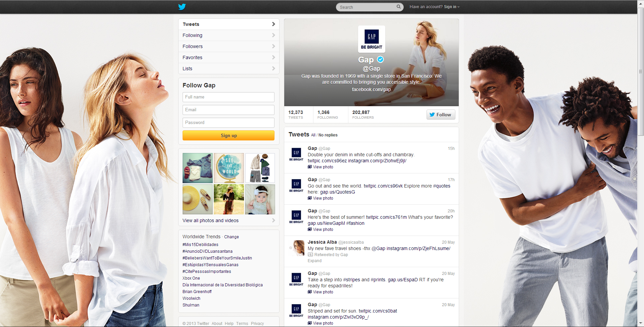Select the No replies filter
Viewport: 644px width, 327px height.
click(x=328, y=135)
